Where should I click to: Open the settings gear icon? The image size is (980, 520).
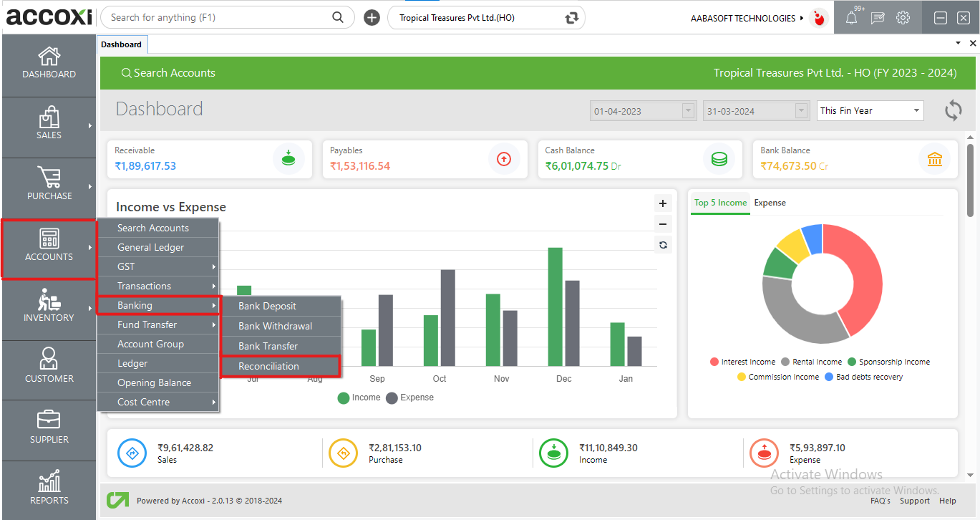coord(903,18)
